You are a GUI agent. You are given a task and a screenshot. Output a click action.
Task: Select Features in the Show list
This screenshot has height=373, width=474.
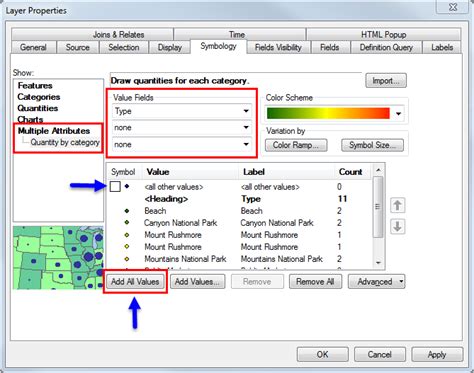point(35,86)
